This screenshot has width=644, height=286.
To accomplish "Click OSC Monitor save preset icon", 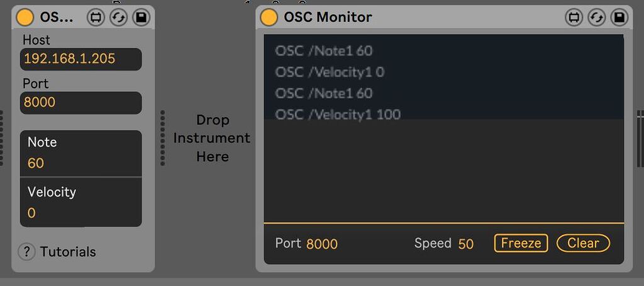I will (619, 17).
